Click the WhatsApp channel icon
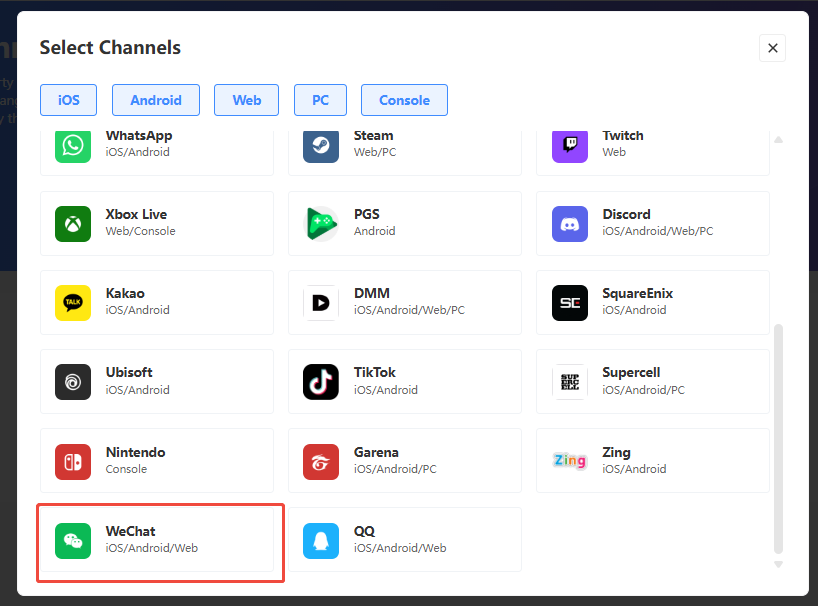818x606 pixels. coord(73,145)
